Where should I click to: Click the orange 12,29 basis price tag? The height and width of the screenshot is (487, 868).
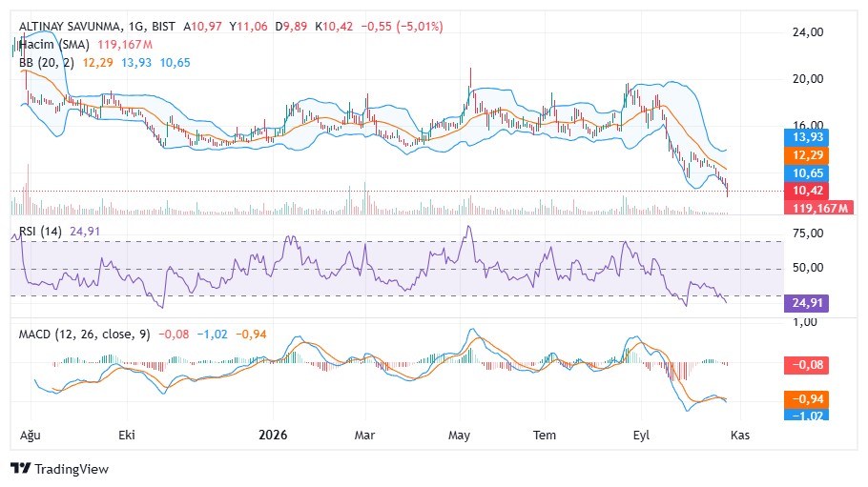pos(806,155)
